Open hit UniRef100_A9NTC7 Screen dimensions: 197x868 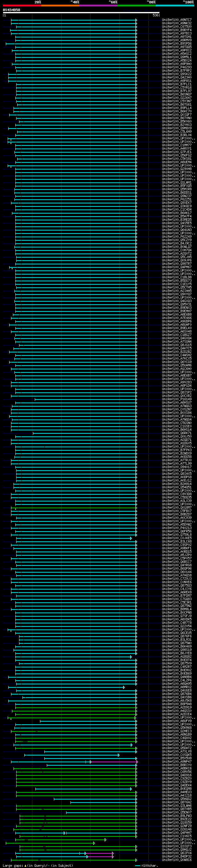click(x=177, y=20)
